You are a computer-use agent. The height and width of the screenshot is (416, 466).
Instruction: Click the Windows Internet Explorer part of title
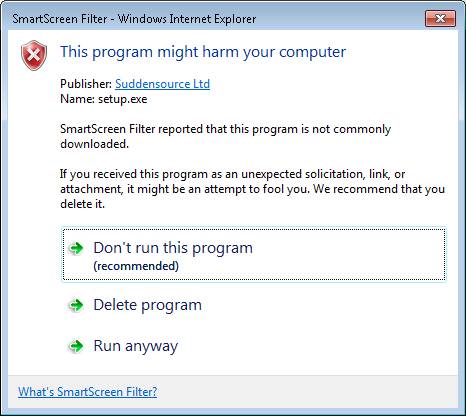pos(187,19)
